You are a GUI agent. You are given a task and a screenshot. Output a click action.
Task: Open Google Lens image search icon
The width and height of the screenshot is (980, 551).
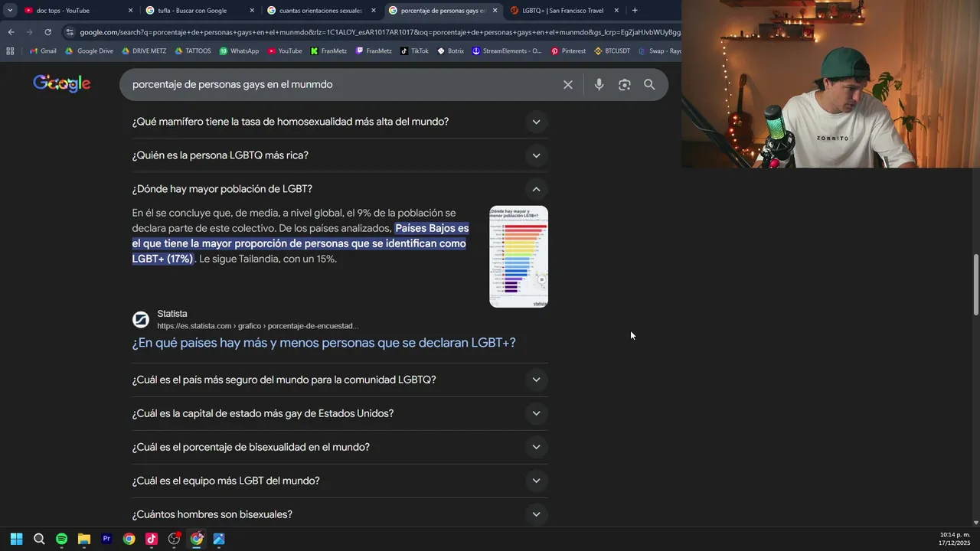[625, 85]
